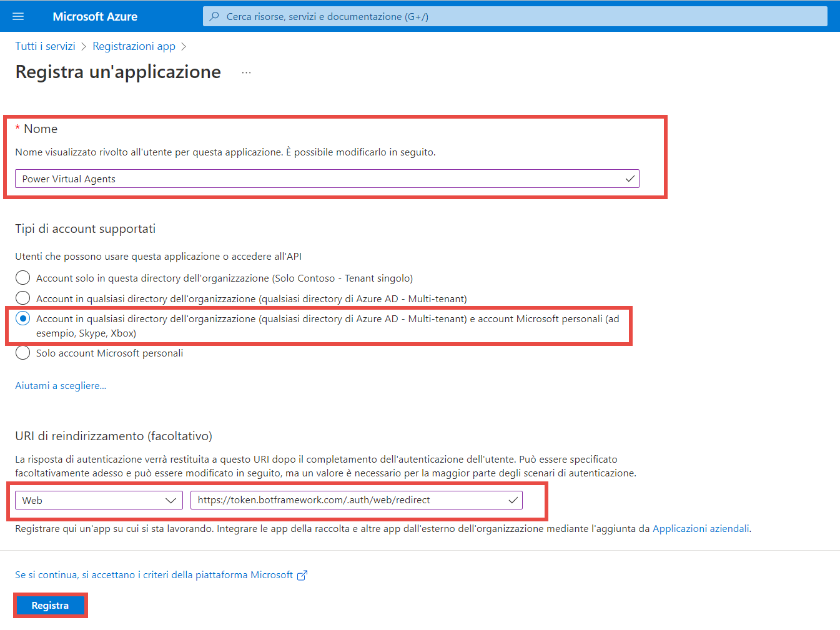The height and width of the screenshot is (630, 840).
Task: Select Multi-tenant and personal Microsoft accounts option
Action: click(23, 319)
